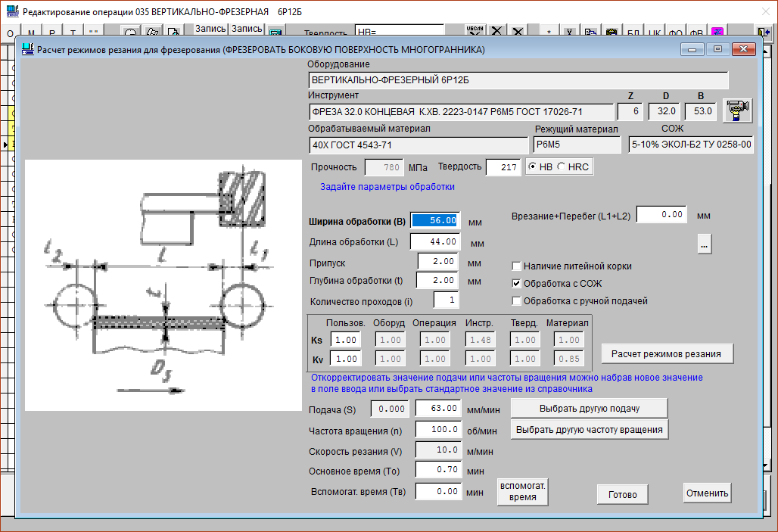Open the cutting-mode dialog's title bar icon menu

coord(28,50)
